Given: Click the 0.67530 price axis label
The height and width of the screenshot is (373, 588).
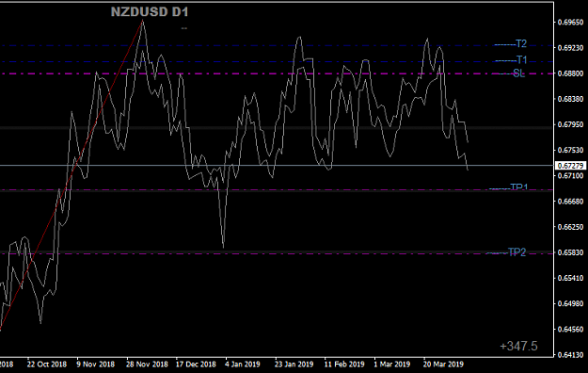Looking at the screenshot, I should point(571,151).
